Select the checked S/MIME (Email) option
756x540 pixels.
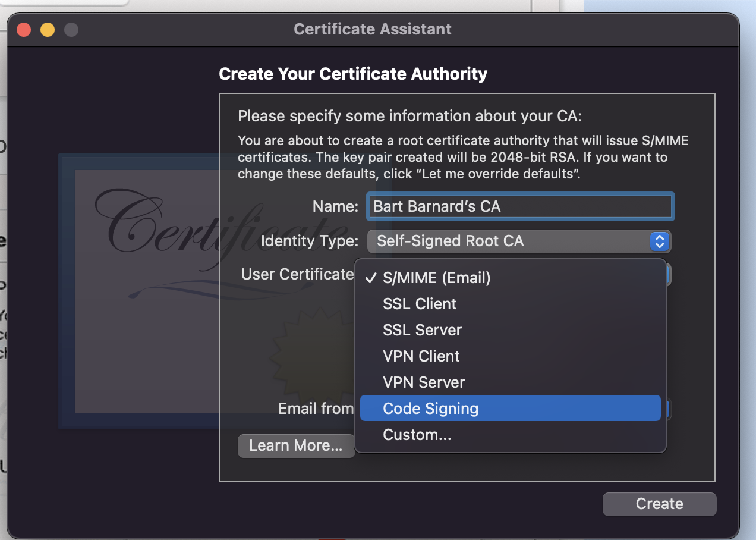point(437,278)
